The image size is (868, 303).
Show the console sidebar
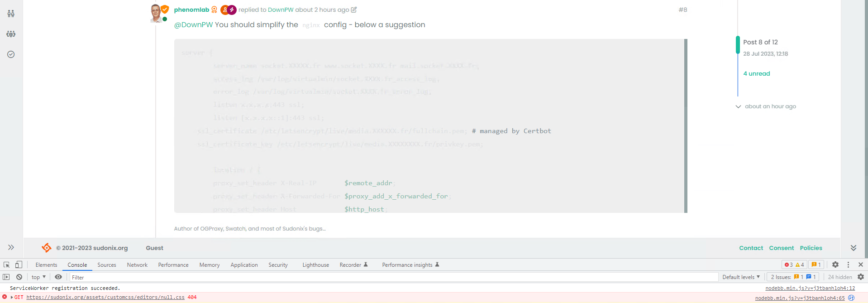(x=6, y=277)
